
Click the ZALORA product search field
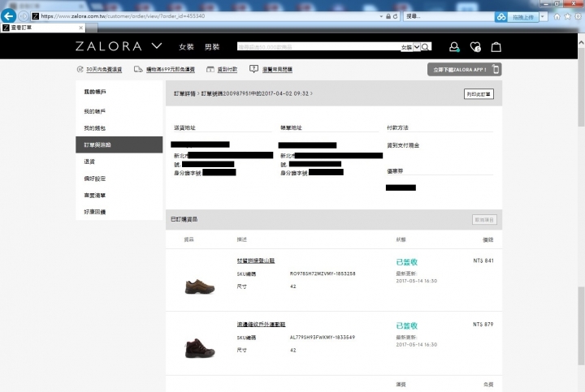[319, 46]
